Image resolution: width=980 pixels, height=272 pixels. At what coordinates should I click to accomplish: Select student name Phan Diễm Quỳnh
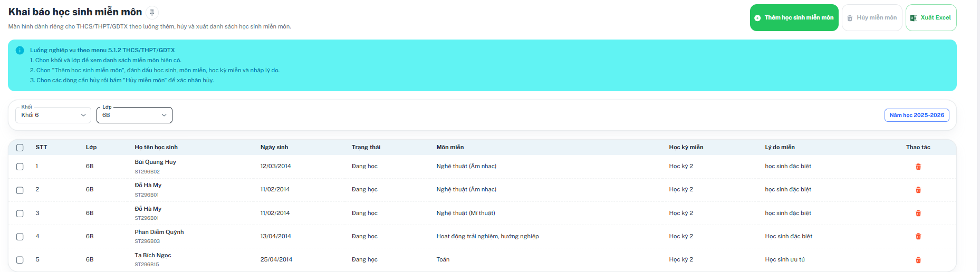[x=159, y=232]
